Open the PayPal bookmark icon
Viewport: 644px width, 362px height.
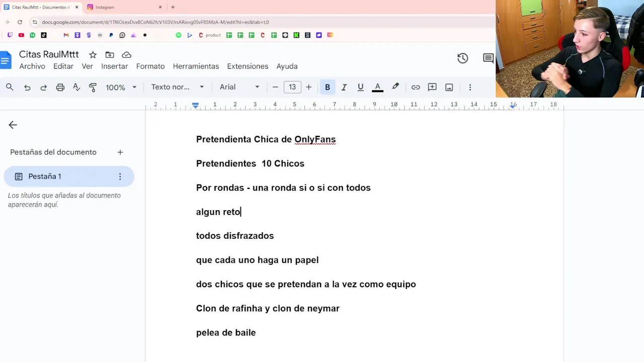[111, 35]
